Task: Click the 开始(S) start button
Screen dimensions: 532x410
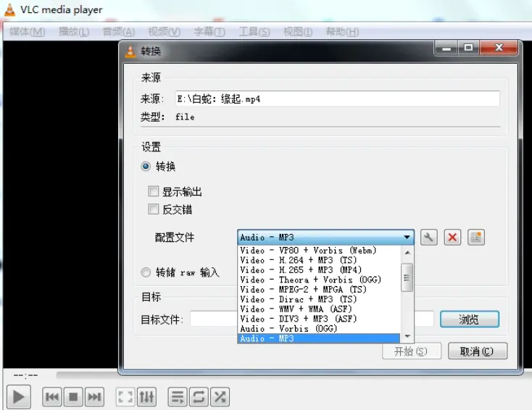Action: coord(412,351)
